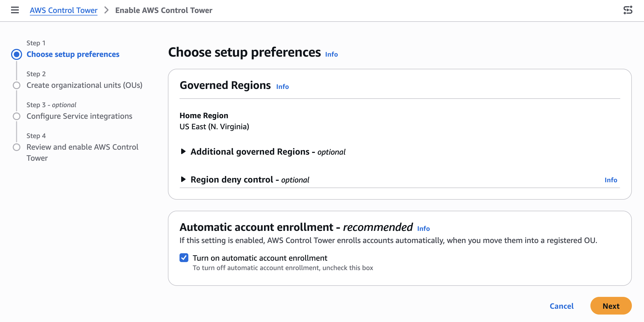
Task: Open Info beside Choose setup preferences heading
Action: coord(331,54)
